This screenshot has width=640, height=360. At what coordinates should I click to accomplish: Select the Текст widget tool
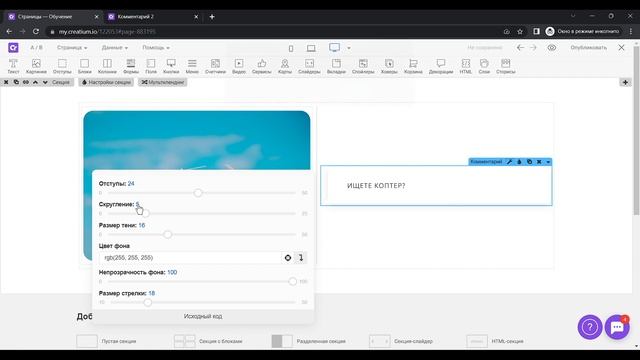coord(13,66)
